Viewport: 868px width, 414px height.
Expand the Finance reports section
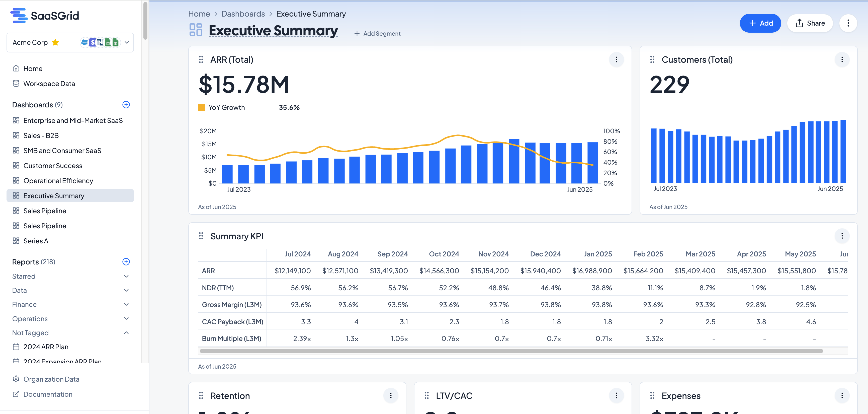pos(126,304)
